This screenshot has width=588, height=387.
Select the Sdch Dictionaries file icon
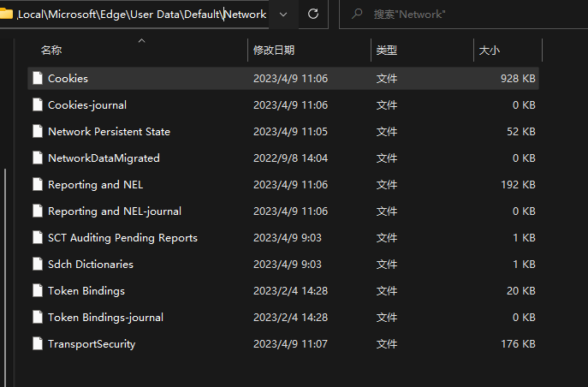pyautogui.click(x=38, y=264)
